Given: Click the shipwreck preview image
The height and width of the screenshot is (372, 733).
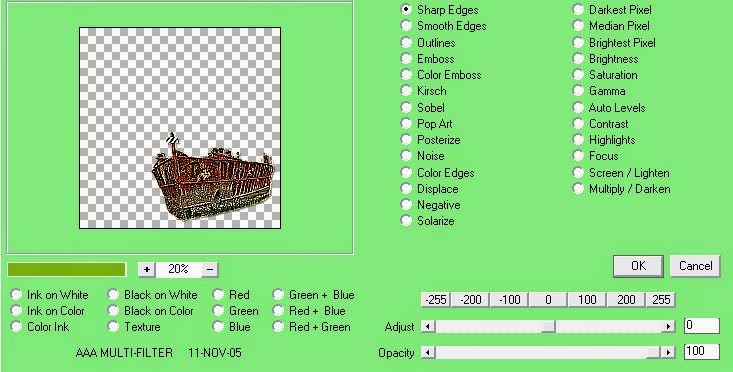Looking at the screenshot, I should click(180, 128).
